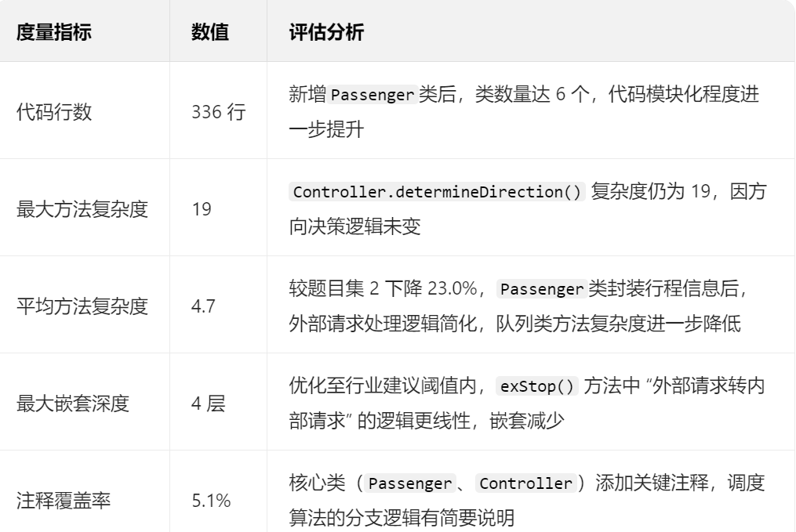796x532 pixels.
Task: Click the 数值 column header
Action: (x=209, y=32)
